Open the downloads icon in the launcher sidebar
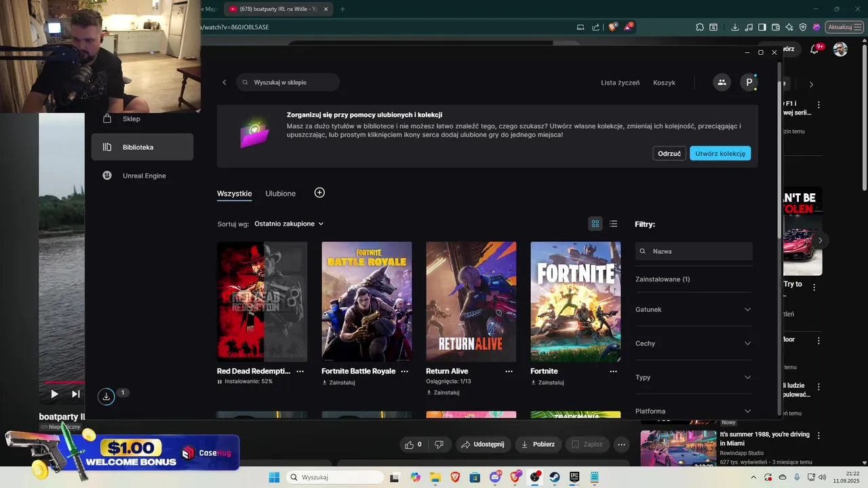868x488 pixels. [106, 396]
